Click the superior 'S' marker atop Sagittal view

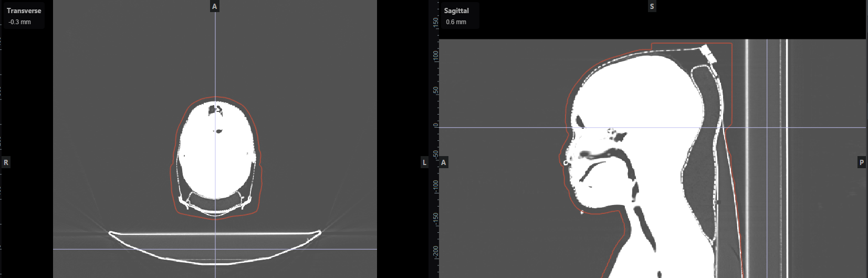(652, 6)
